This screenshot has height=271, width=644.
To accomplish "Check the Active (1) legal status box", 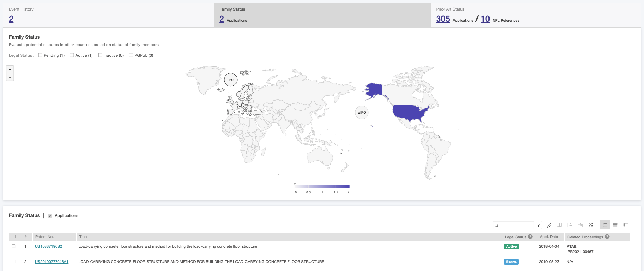I will [x=72, y=55].
